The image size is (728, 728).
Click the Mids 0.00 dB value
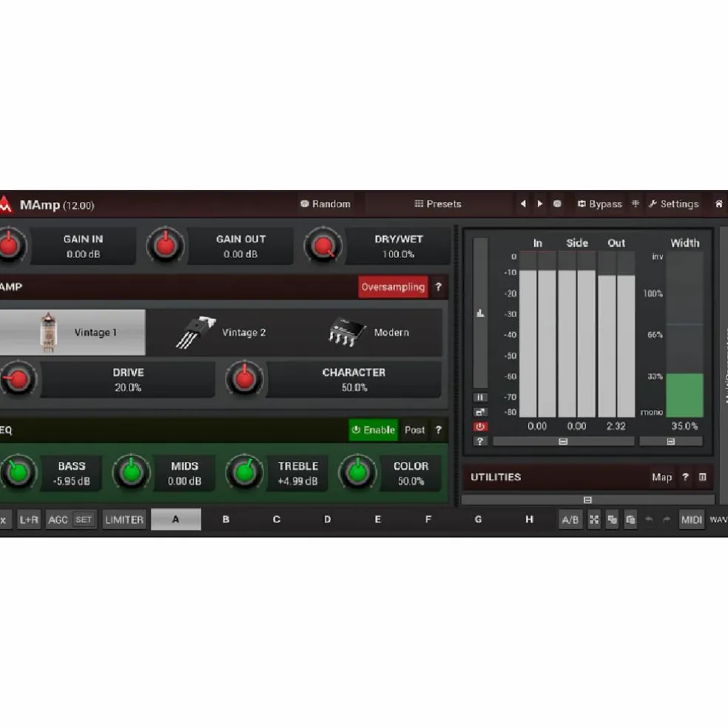[185, 481]
